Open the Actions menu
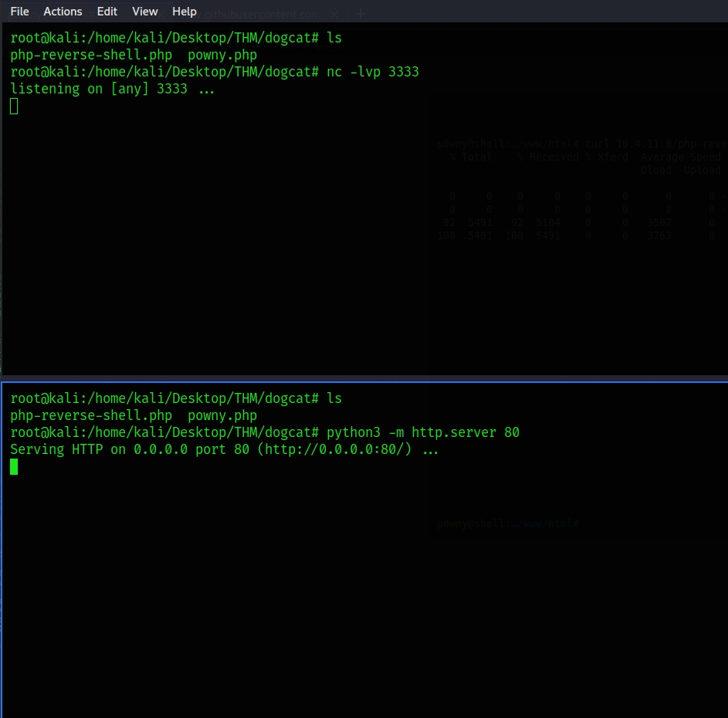 pos(63,12)
